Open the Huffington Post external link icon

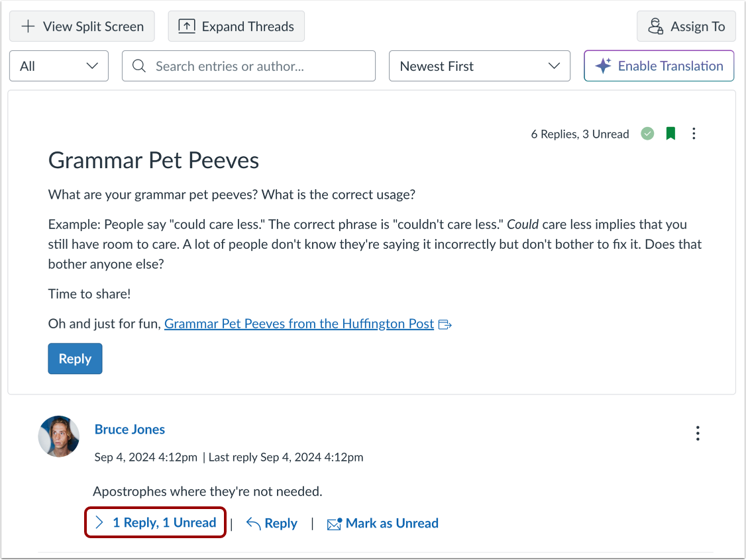tap(445, 324)
